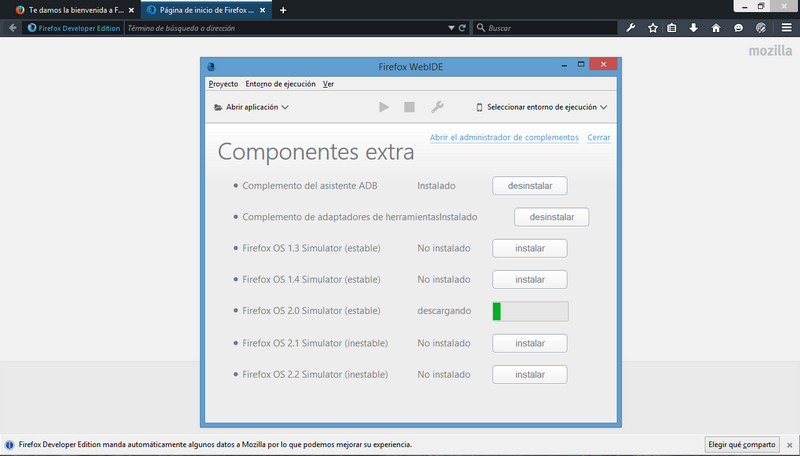Install Firefox OS 2.1 Simulator
The height and width of the screenshot is (456, 800).
530,343
